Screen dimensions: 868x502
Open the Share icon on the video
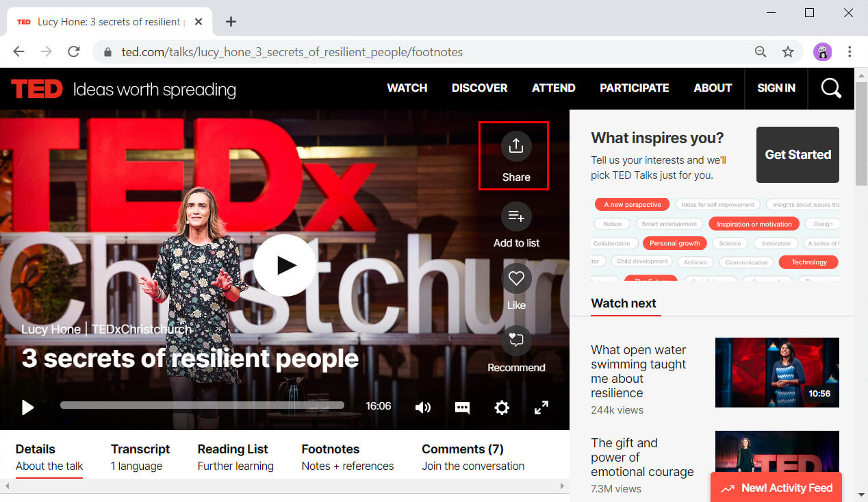(x=516, y=146)
